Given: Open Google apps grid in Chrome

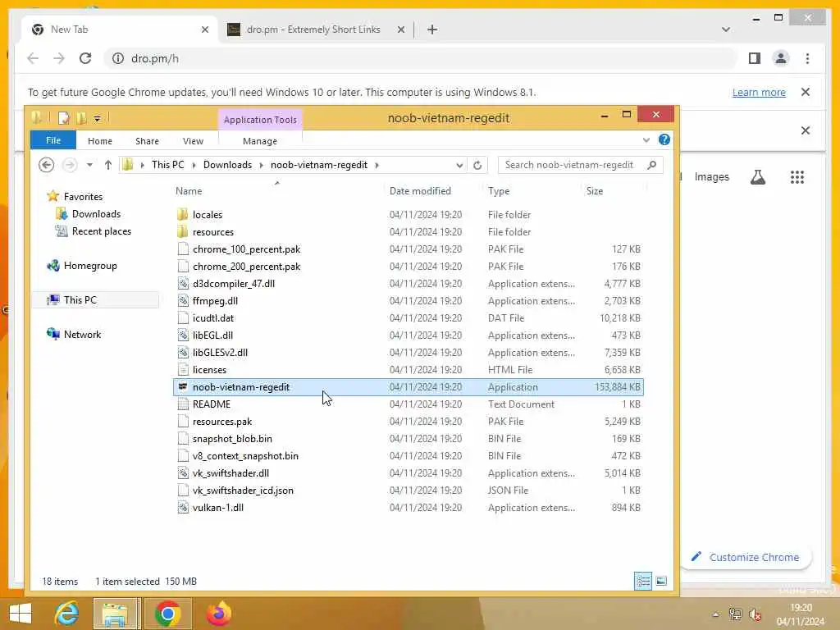Looking at the screenshot, I should click(x=797, y=177).
